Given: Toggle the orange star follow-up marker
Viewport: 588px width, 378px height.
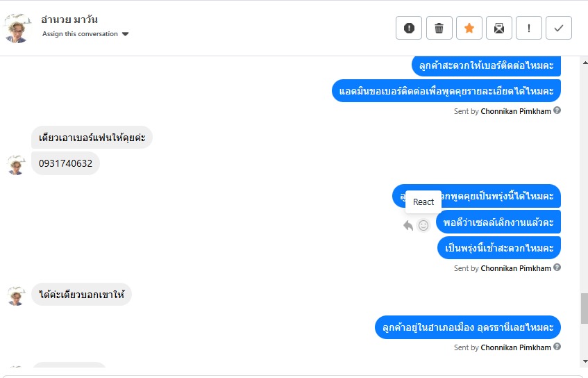Looking at the screenshot, I should (469, 28).
